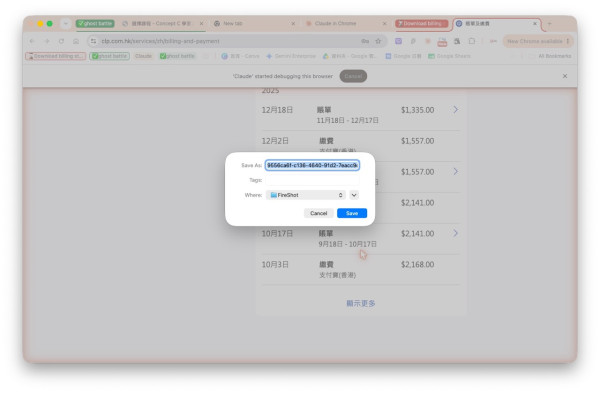Image resolution: width=600 pixels, height=393 pixels.
Task: Open the red badge extension icon
Action: [442, 42]
